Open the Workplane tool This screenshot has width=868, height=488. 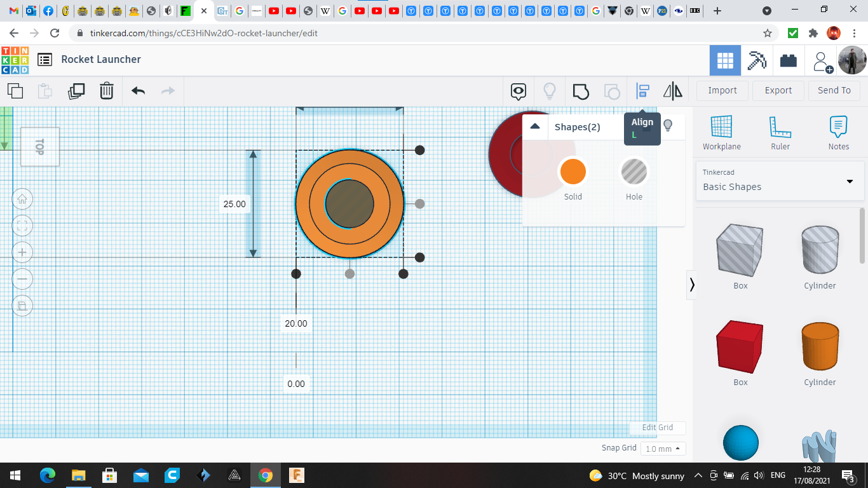pos(721,133)
